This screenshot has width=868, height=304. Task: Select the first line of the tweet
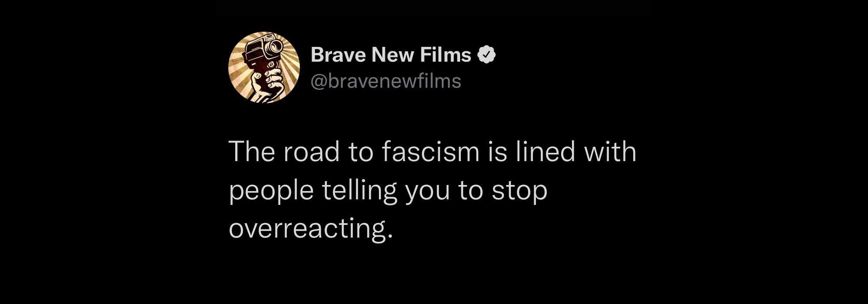[432, 152]
